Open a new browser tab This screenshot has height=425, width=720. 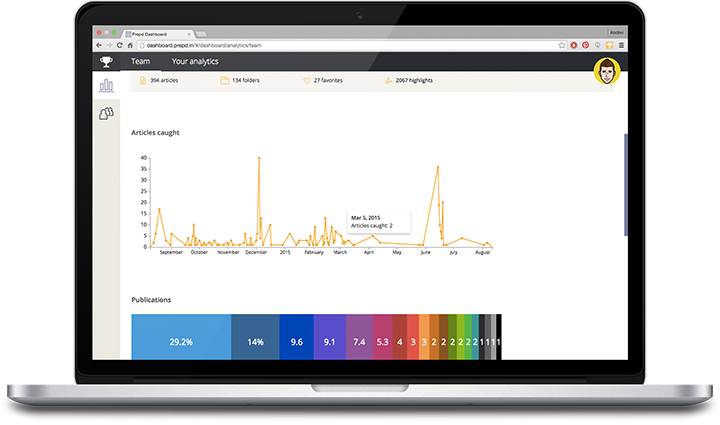tap(201, 34)
